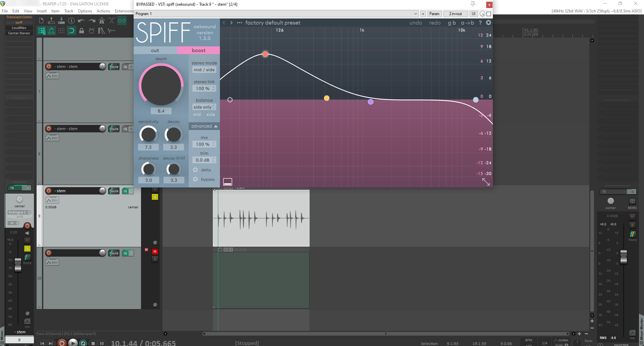The height and width of the screenshot is (346, 644).
Task: Click Spiff window resize arrow icon
Action: tap(486, 182)
